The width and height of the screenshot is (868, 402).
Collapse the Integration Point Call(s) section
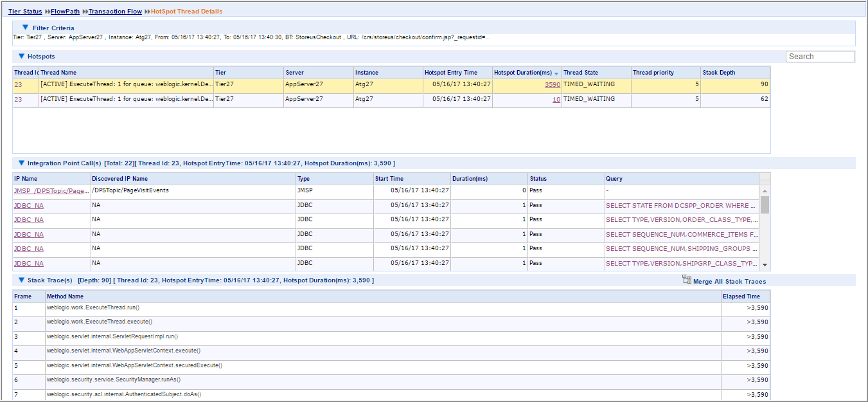click(21, 163)
